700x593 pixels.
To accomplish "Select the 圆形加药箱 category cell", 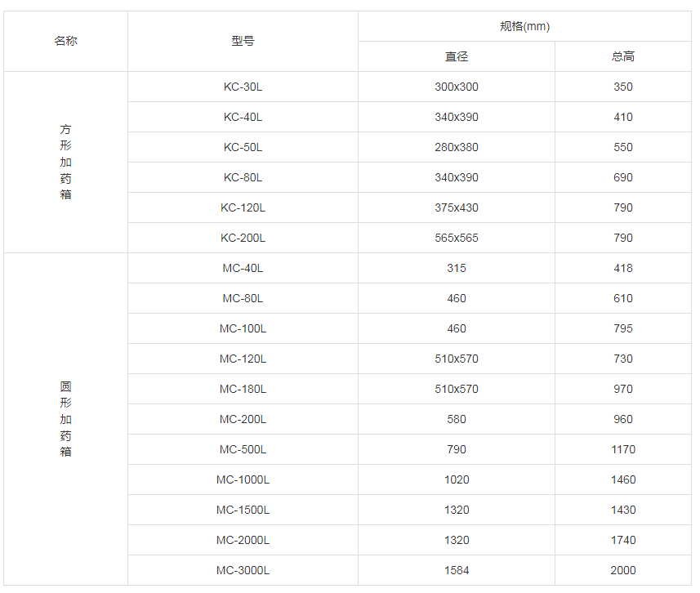I will coord(66,419).
